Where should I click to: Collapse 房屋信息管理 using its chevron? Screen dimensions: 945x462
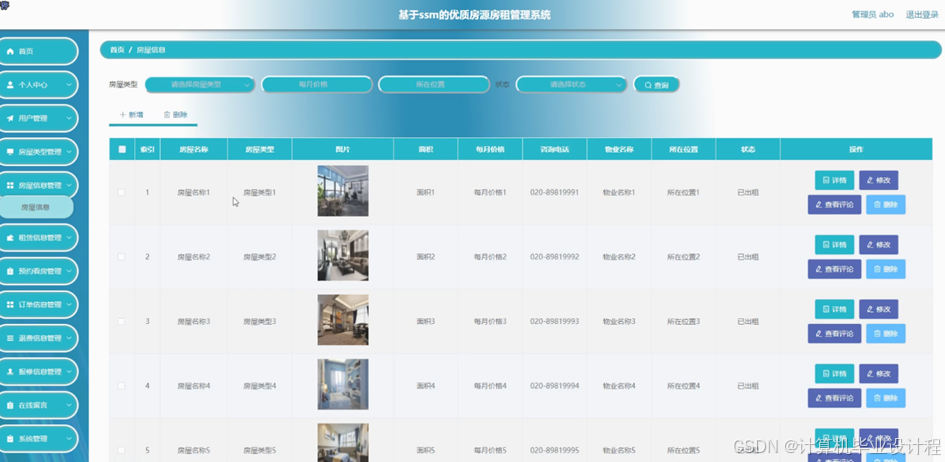click(x=69, y=186)
